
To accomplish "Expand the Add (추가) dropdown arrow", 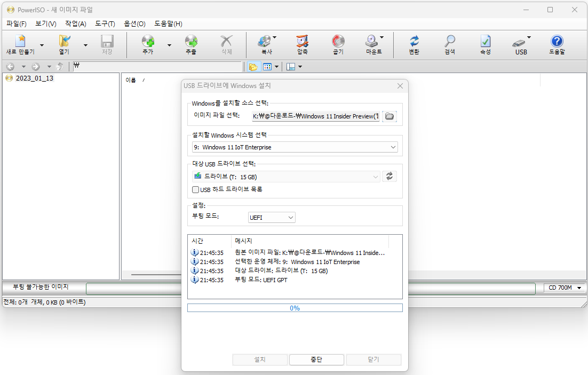I will pos(170,45).
